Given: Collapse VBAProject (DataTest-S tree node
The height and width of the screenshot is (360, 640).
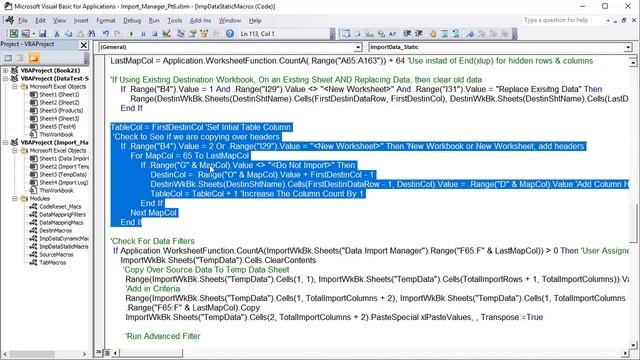Looking at the screenshot, I should pos(5,78).
